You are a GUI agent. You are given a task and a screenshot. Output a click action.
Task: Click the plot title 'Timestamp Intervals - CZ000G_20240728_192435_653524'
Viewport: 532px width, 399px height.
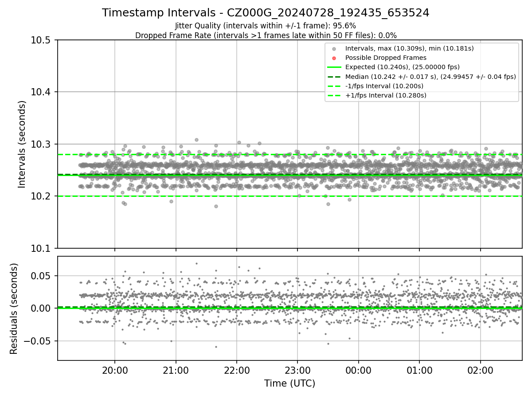click(x=266, y=13)
